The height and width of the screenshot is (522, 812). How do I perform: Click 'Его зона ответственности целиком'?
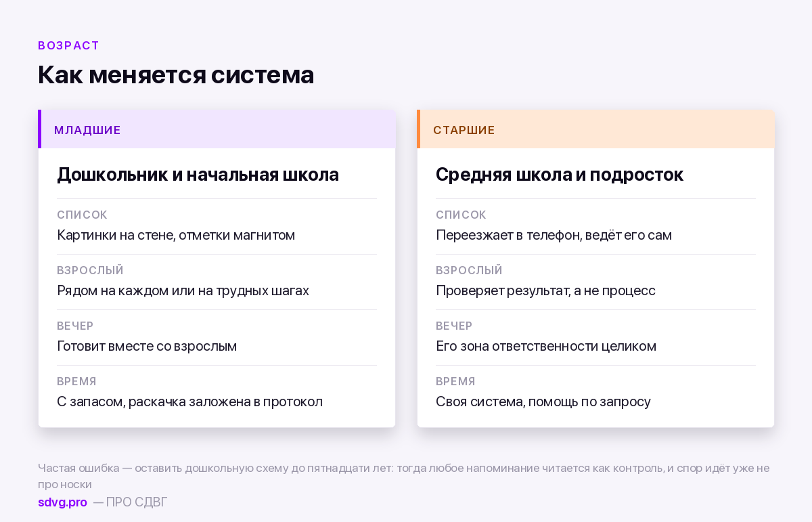pos(546,347)
